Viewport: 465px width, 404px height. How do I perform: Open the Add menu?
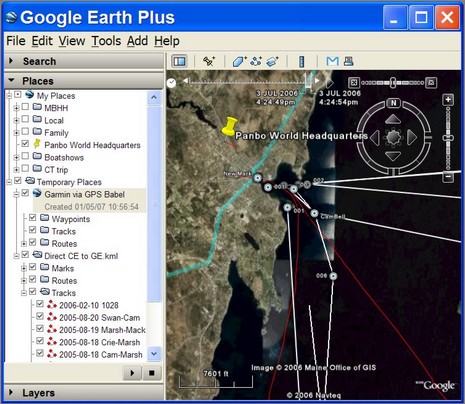(137, 41)
